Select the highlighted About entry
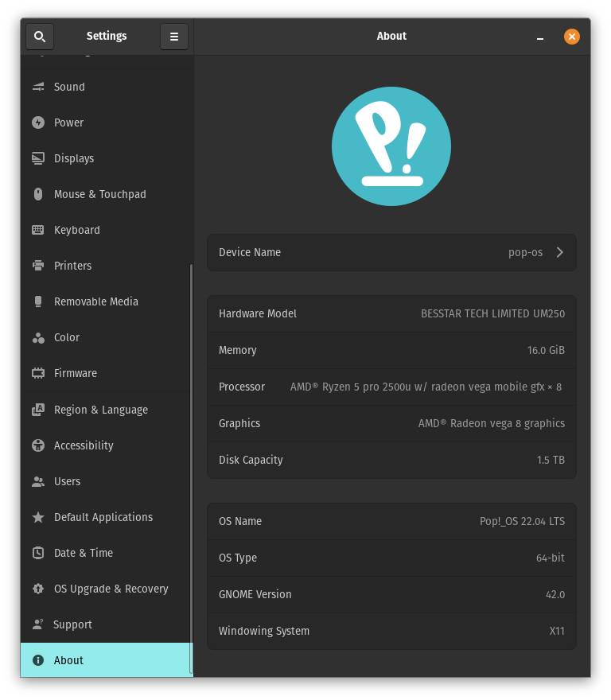This screenshot has width=611, height=700. tap(107, 660)
